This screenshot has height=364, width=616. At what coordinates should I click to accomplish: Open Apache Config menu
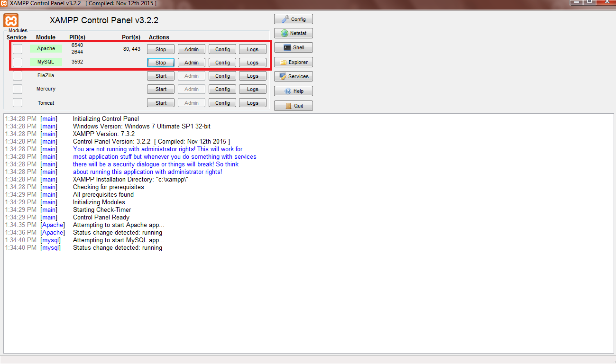coord(222,49)
